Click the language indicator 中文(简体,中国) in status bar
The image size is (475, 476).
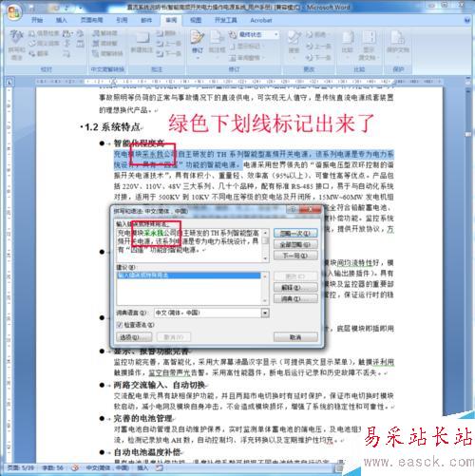point(107,467)
